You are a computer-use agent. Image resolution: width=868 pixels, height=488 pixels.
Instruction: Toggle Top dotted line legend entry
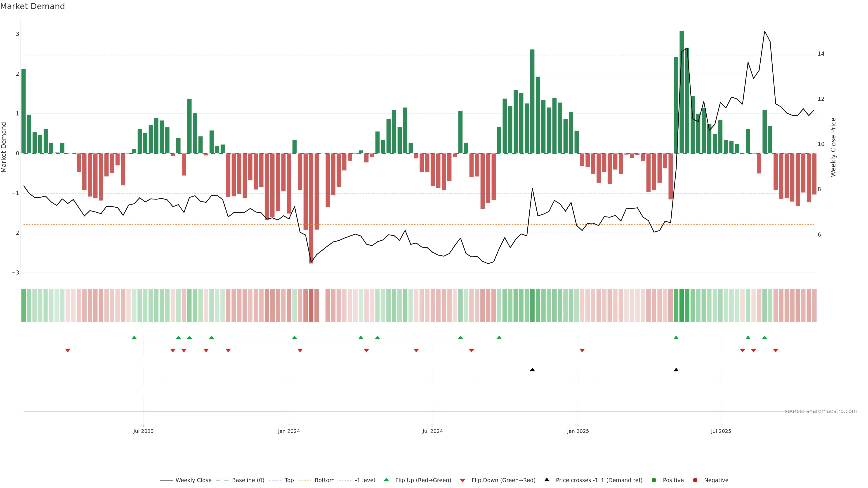[x=289, y=480]
